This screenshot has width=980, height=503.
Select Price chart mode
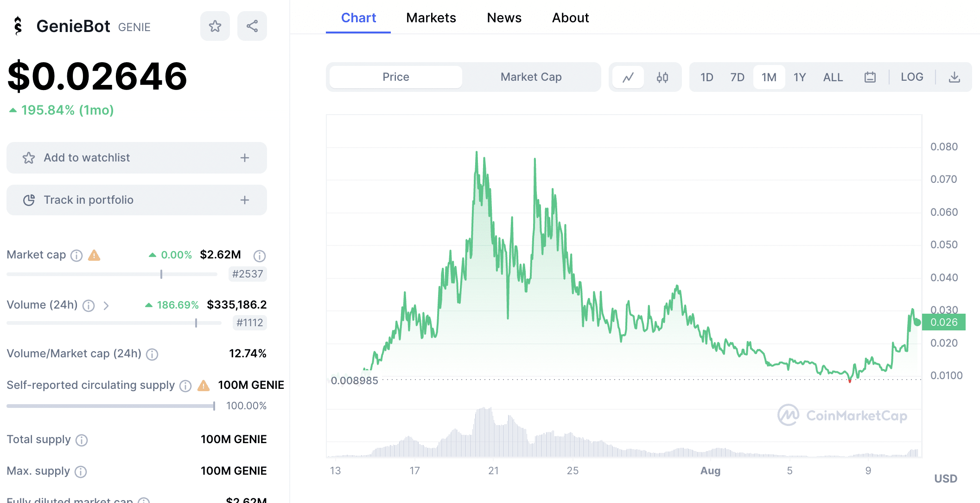[x=396, y=77]
